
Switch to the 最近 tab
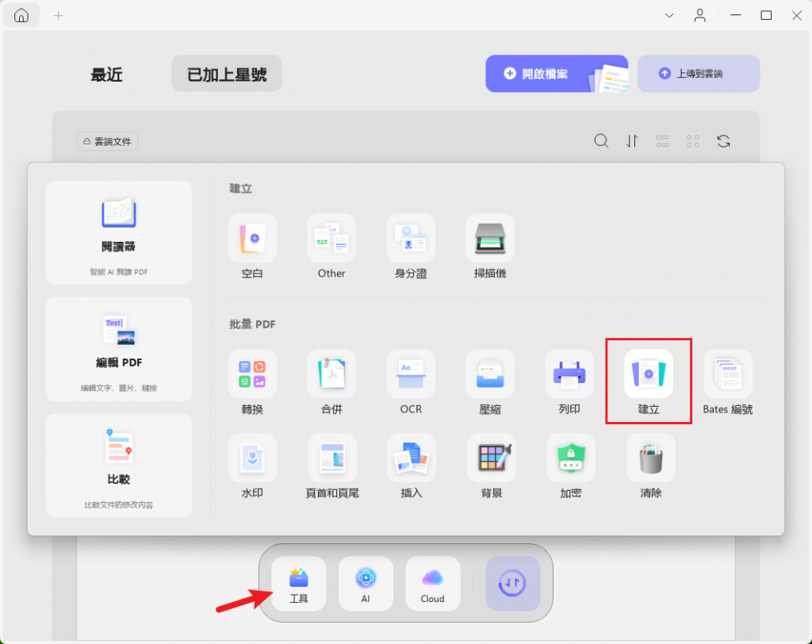107,74
